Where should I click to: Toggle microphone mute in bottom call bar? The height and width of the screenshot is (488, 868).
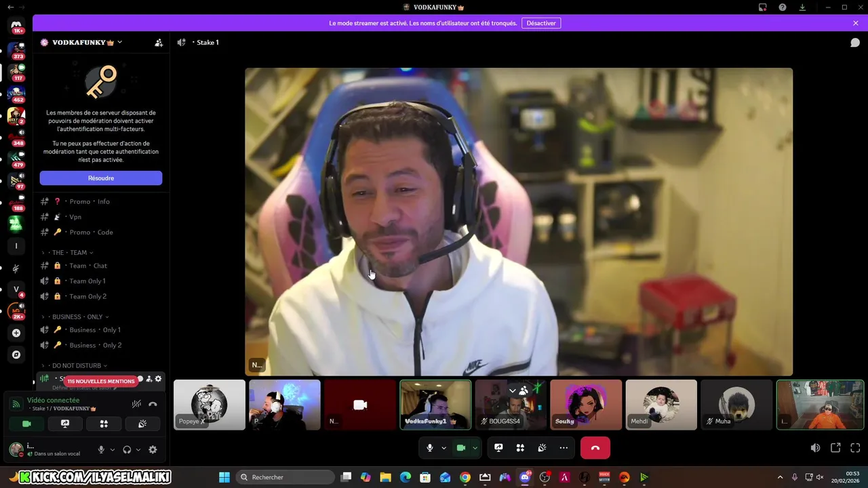click(430, 447)
